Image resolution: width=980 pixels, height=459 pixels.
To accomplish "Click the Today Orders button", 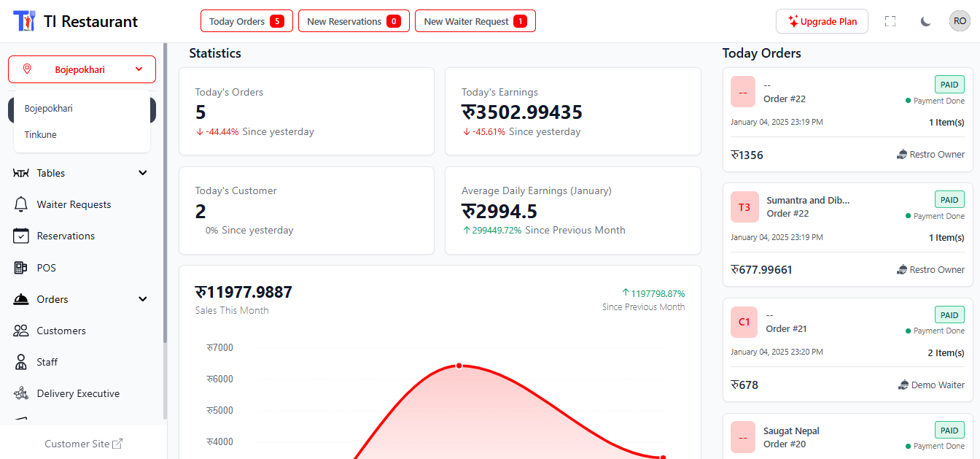I will pos(246,21).
